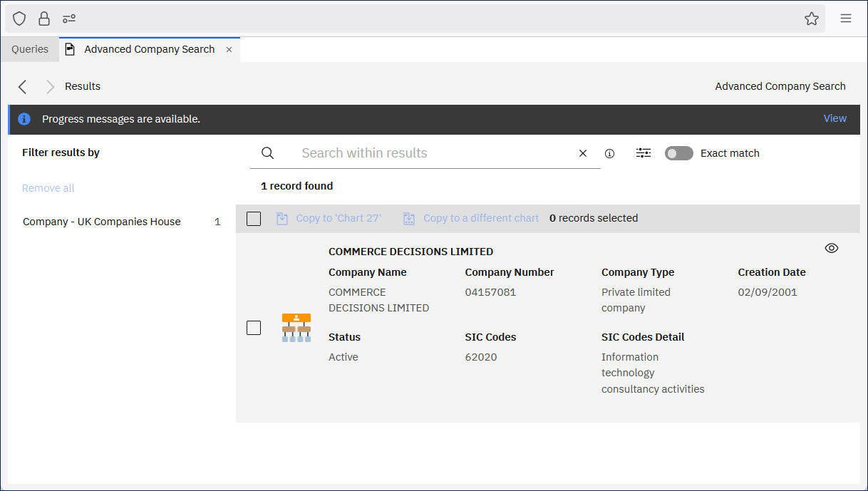Open the browser hamburger menu
This screenshot has height=491, width=868.
click(x=846, y=19)
